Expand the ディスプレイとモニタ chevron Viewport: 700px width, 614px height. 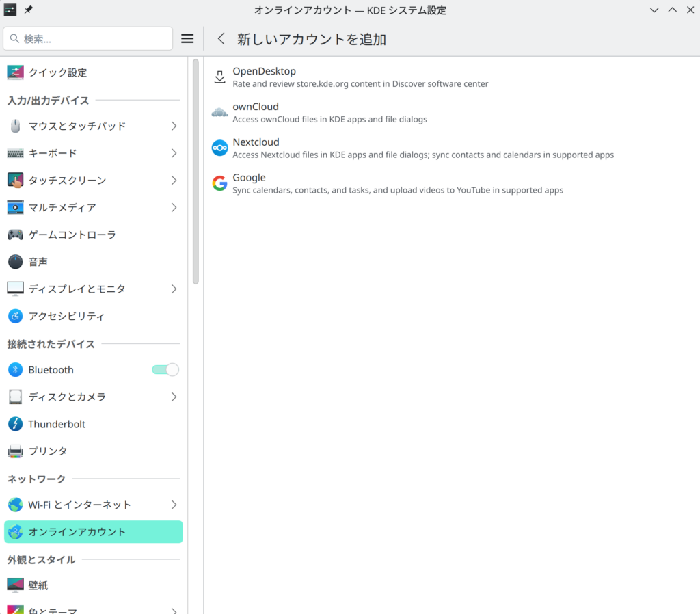pos(174,289)
